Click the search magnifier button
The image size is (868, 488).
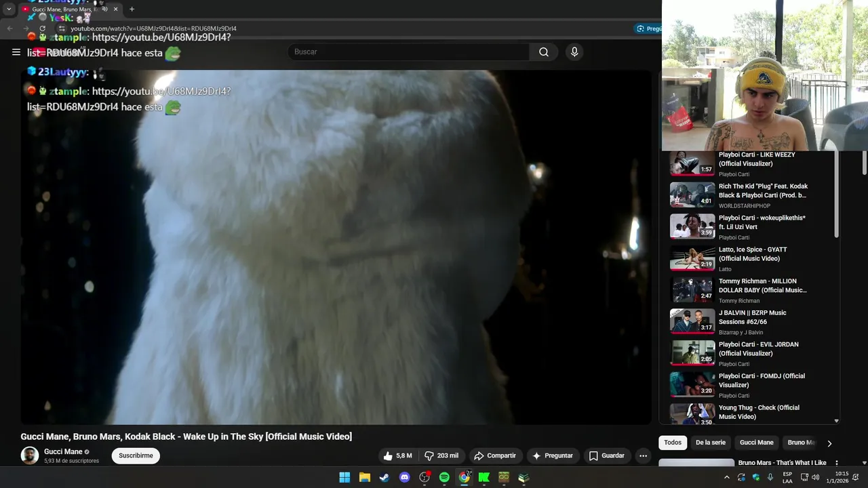544,52
